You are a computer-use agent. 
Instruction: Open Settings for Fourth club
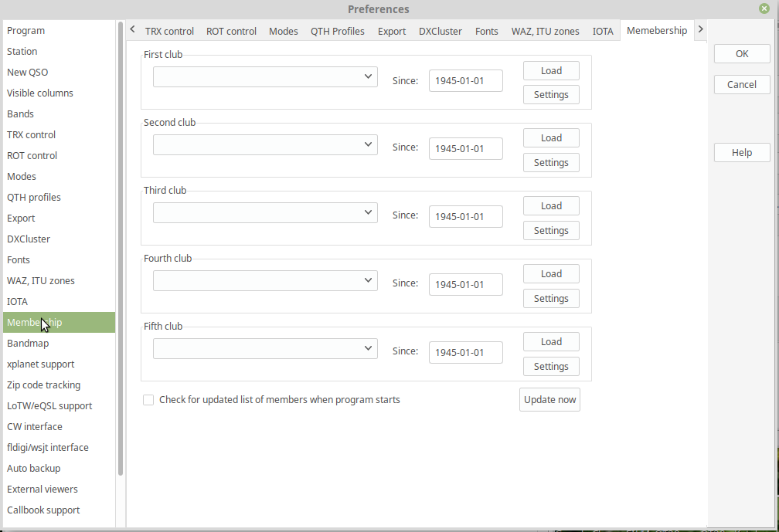(x=551, y=298)
